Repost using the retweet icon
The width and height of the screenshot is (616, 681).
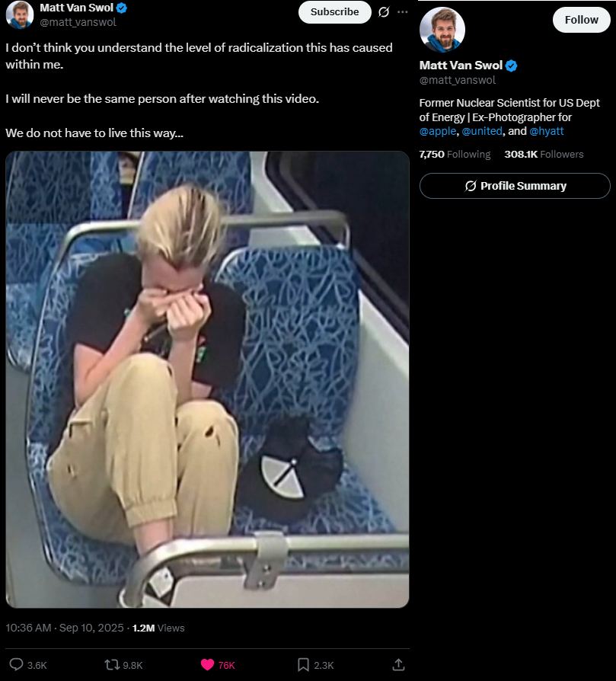[x=112, y=664]
